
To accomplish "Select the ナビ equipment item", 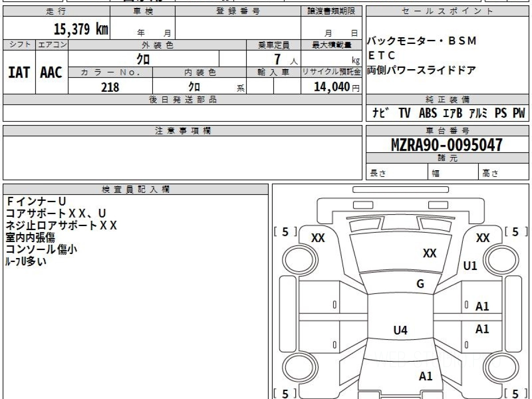I will (381, 113).
